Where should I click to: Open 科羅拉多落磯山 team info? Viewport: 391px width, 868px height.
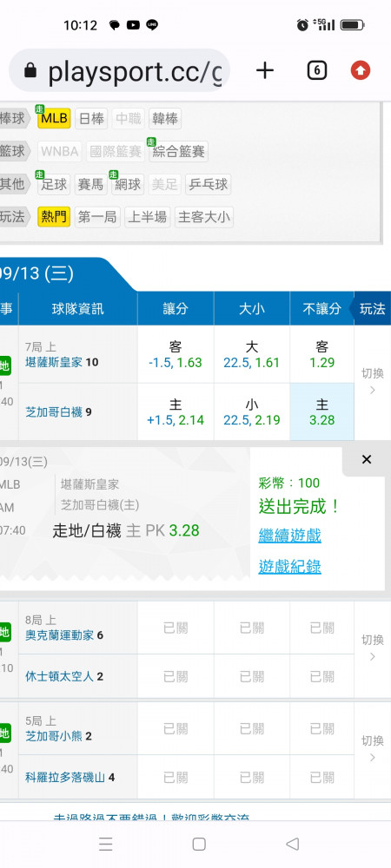[65, 777]
